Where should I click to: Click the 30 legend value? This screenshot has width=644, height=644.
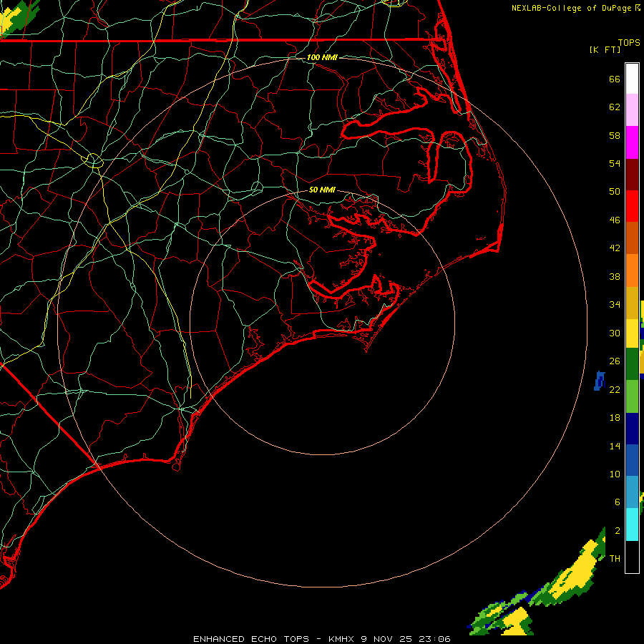[x=615, y=333]
